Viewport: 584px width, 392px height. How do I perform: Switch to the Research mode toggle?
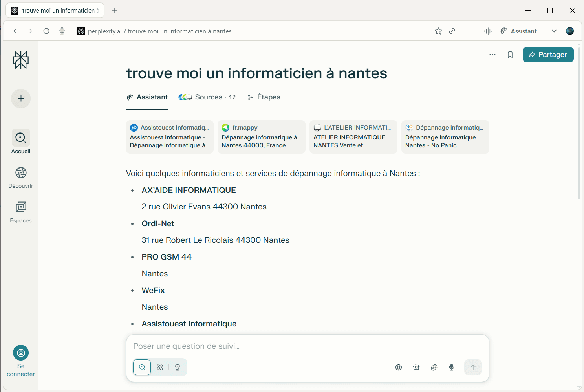pos(160,367)
